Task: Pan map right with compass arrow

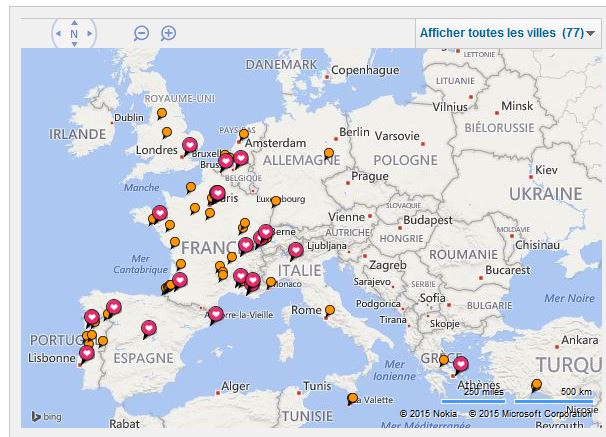Action: tap(90, 34)
